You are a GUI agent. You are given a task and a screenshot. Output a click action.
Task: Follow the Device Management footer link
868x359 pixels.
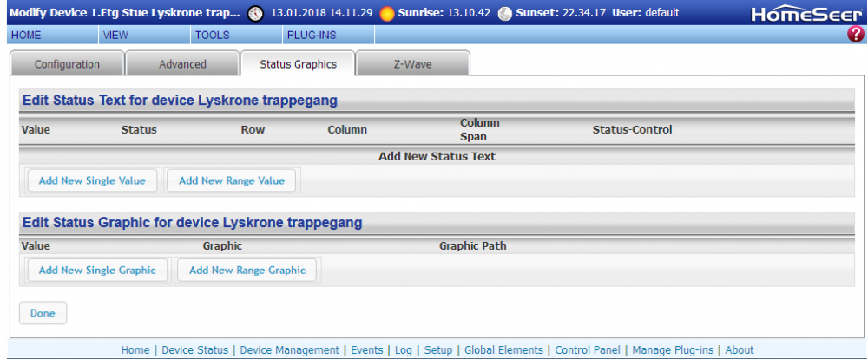point(289,350)
